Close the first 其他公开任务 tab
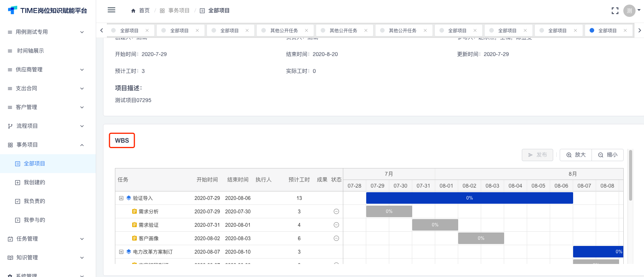The image size is (644, 277). point(306,30)
